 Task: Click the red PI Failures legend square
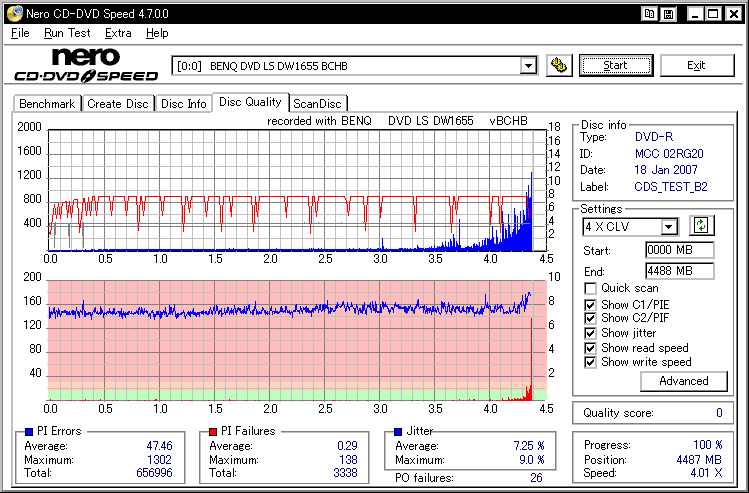point(212,431)
